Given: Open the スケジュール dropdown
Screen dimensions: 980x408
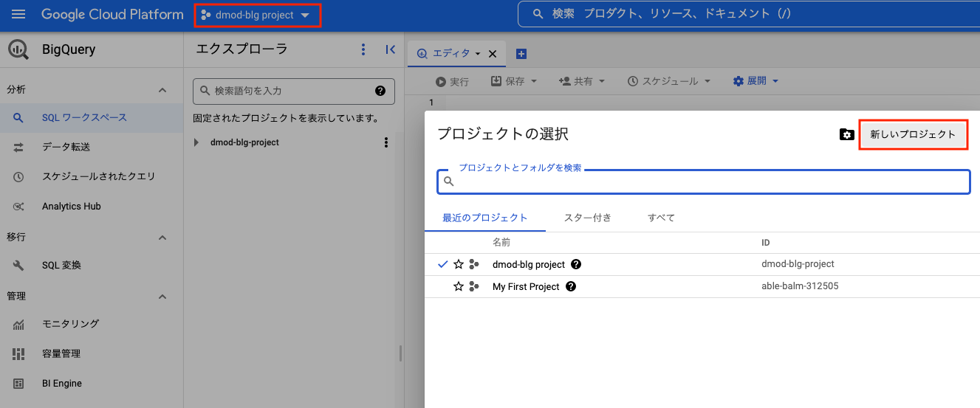Looking at the screenshot, I should (x=669, y=81).
